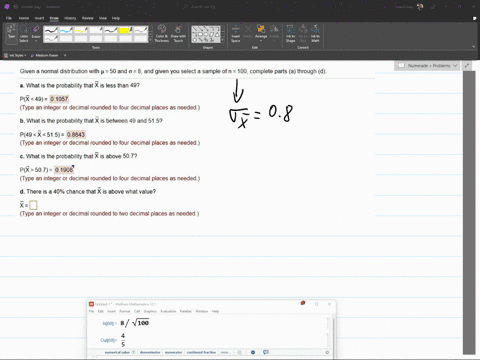Select the Type tool in Draw ribbon

[12, 34]
